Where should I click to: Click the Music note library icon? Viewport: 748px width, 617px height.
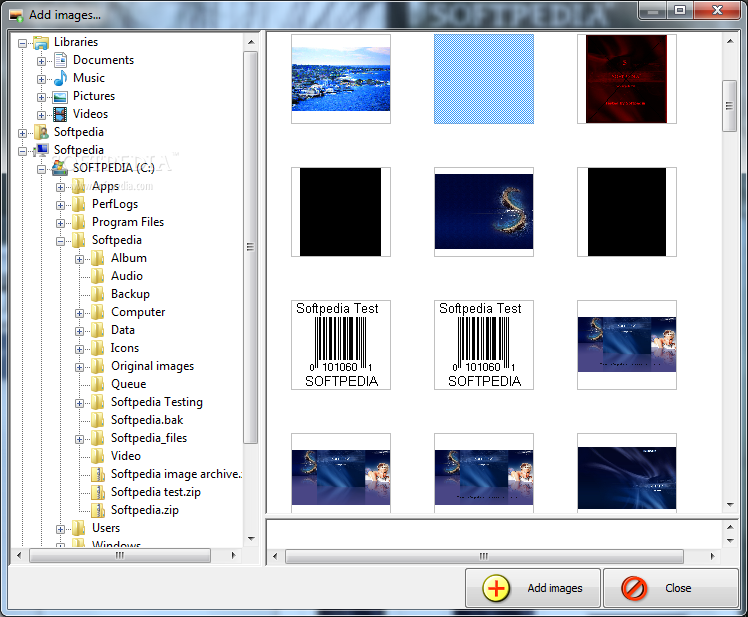click(x=61, y=78)
